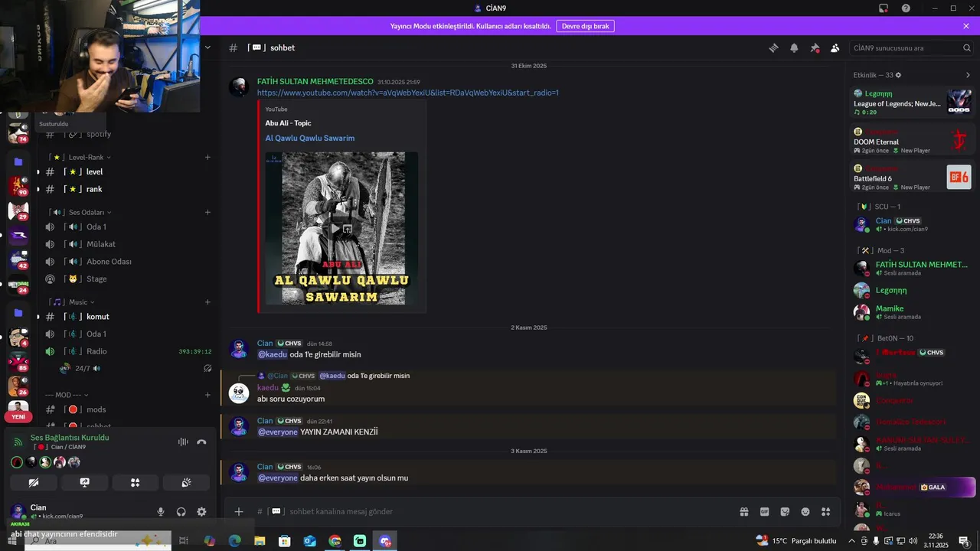Screen dimensions: 980x551
Task: Open the Threads icon in channel header
Action: click(773, 47)
